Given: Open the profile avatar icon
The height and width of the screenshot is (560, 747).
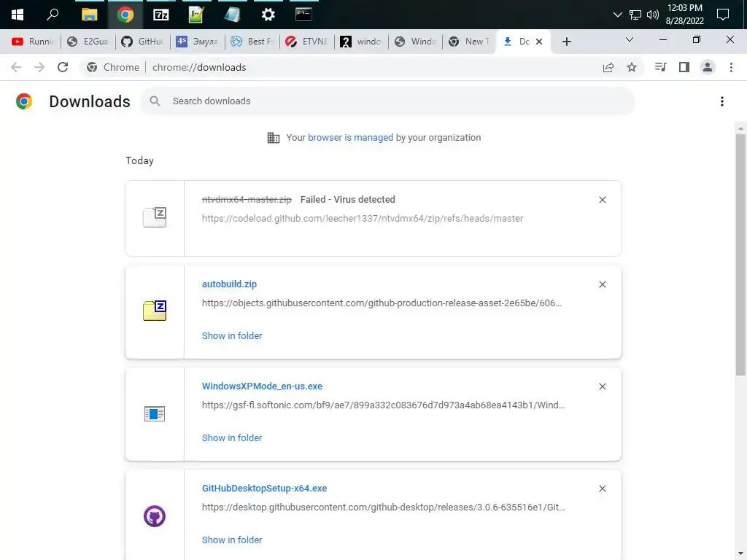Looking at the screenshot, I should click(708, 67).
